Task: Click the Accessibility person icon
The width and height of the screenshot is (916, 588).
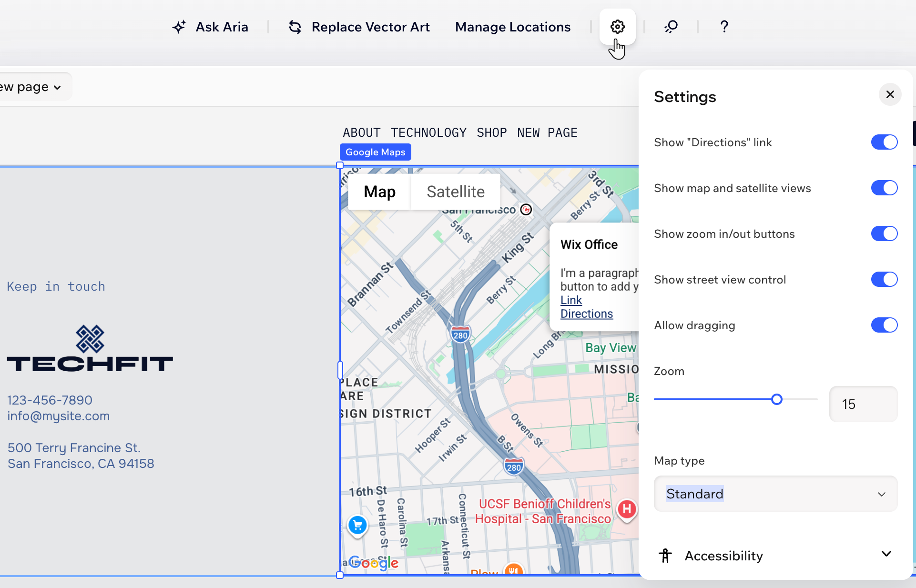Action: pyautogui.click(x=665, y=556)
